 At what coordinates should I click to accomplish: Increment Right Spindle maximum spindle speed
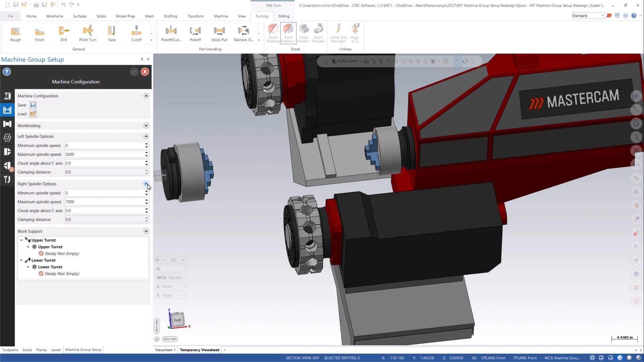[x=147, y=200]
